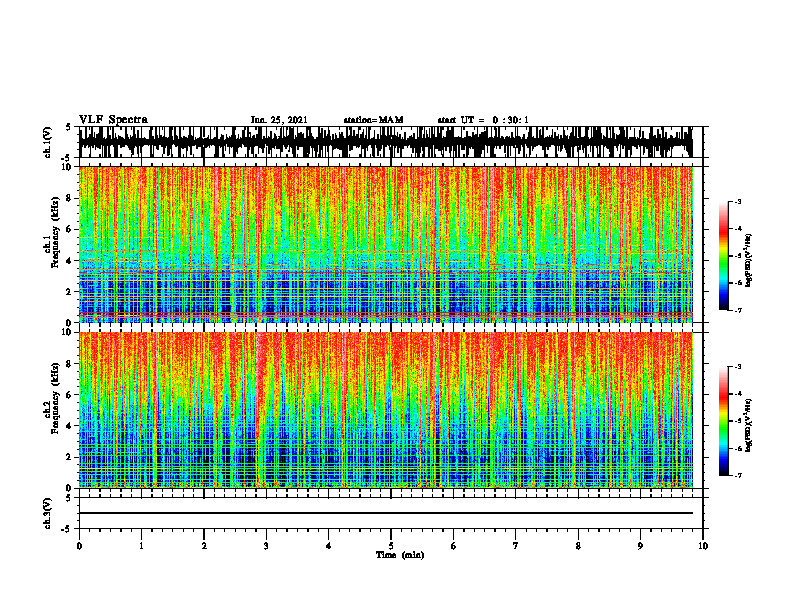This screenshot has height=612, width=792.
Task: Click the ch.2 "Frequency (kHz)" axis label
Action: (x=56, y=398)
